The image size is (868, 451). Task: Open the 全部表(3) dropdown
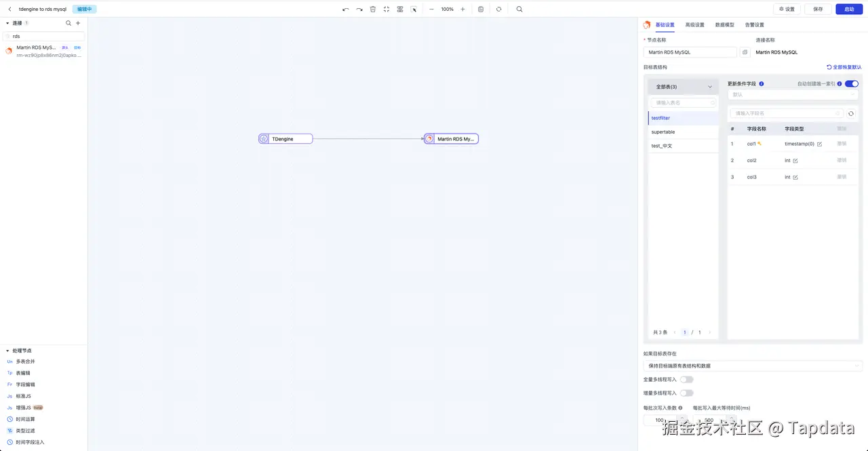pos(683,87)
